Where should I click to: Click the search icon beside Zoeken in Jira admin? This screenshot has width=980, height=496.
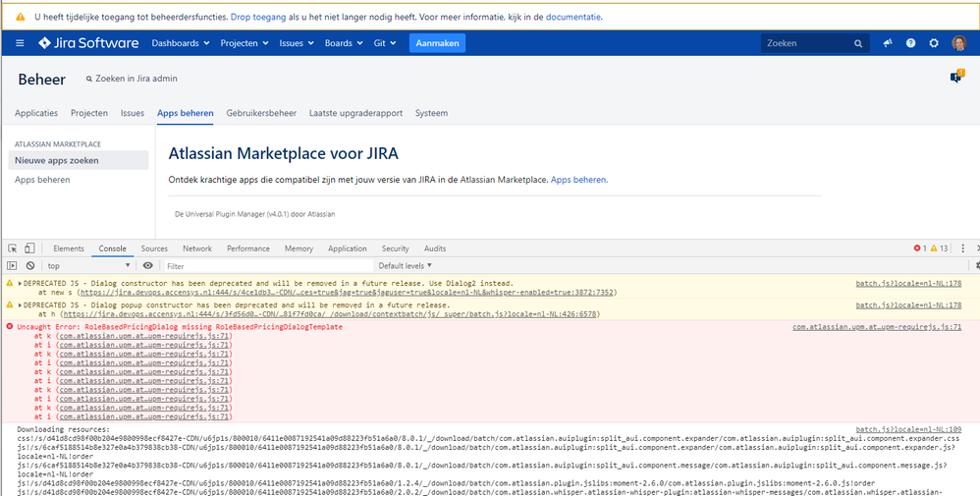pos(89,79)
